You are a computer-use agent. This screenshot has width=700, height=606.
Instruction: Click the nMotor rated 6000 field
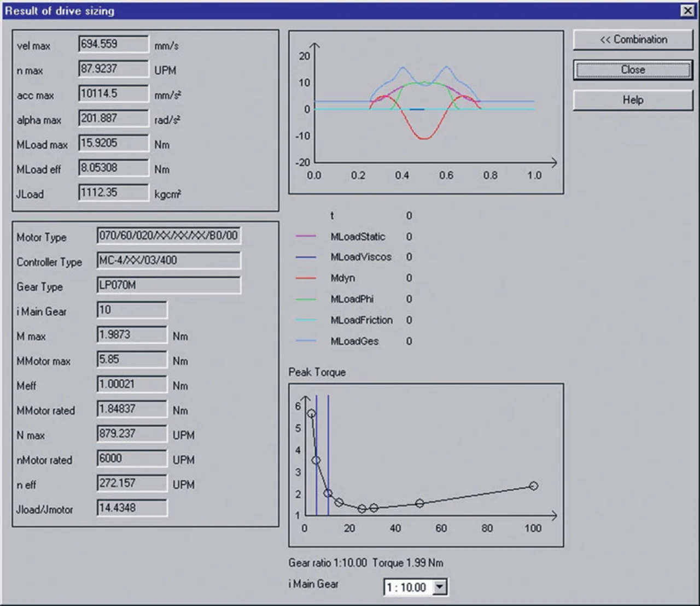click(x=132, y=458)
